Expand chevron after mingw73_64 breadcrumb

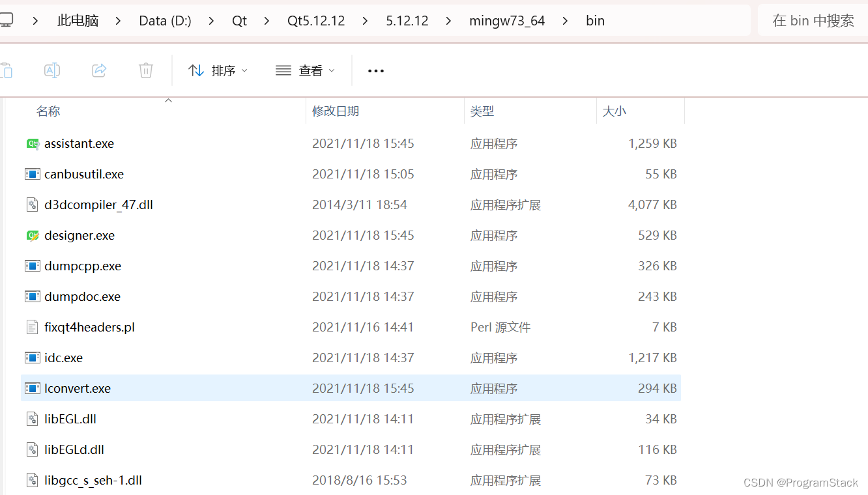[x=565, y=21]
